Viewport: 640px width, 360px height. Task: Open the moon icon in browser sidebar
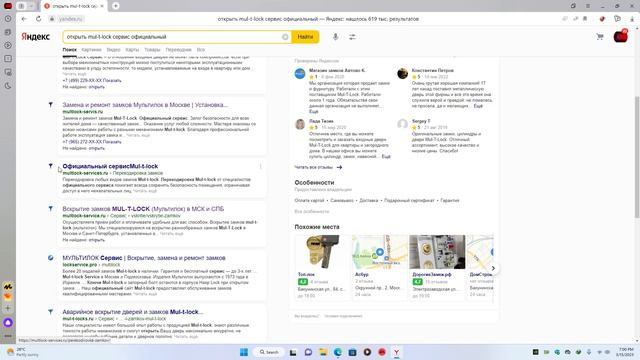coord(8,86)
